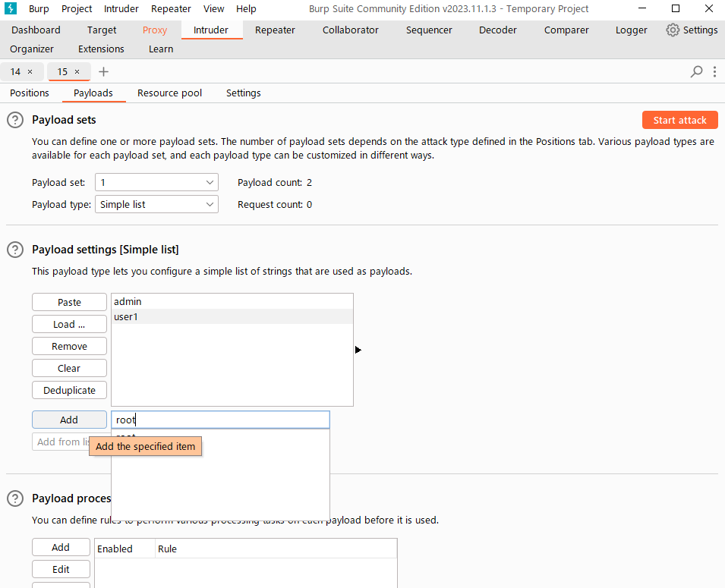The image size is (725, 588).
Task: Open the Logger tab
Action: 632,30
